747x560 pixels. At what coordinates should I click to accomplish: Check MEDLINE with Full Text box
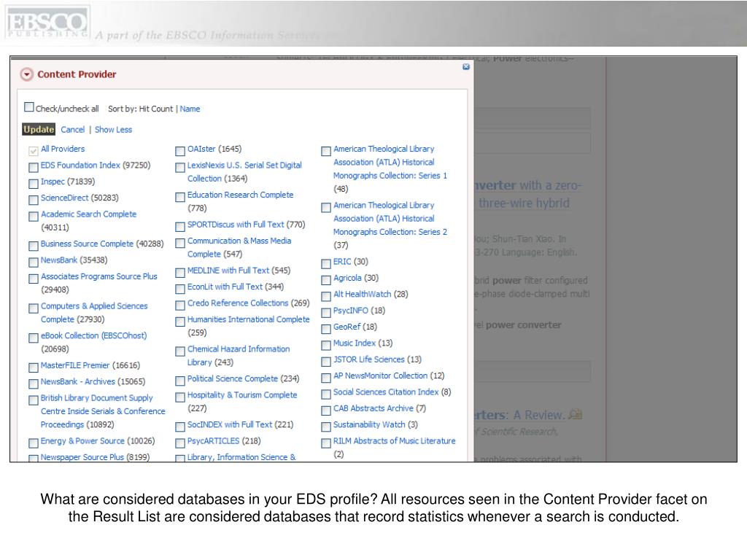(180, 273)
